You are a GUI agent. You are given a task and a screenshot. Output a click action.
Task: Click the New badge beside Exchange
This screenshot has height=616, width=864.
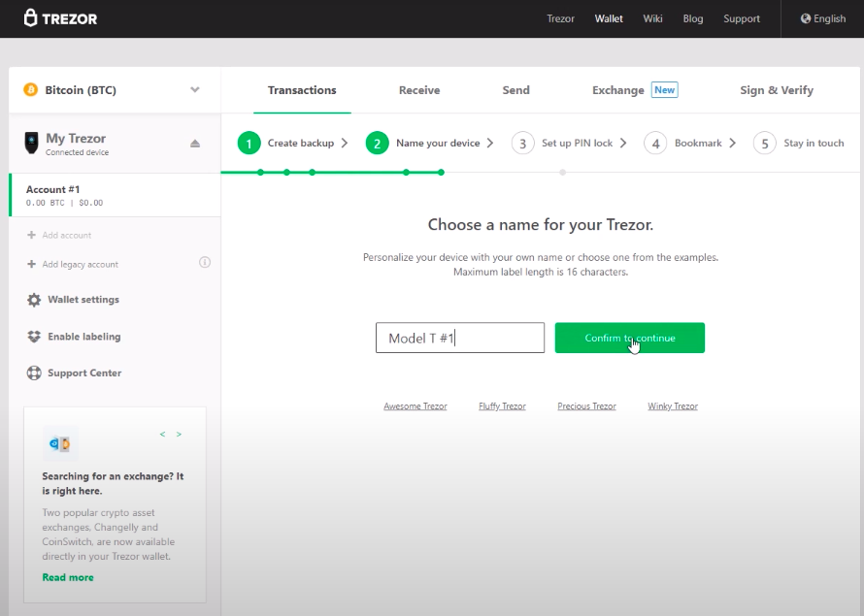pyautogui.click(x=665, y=89)
